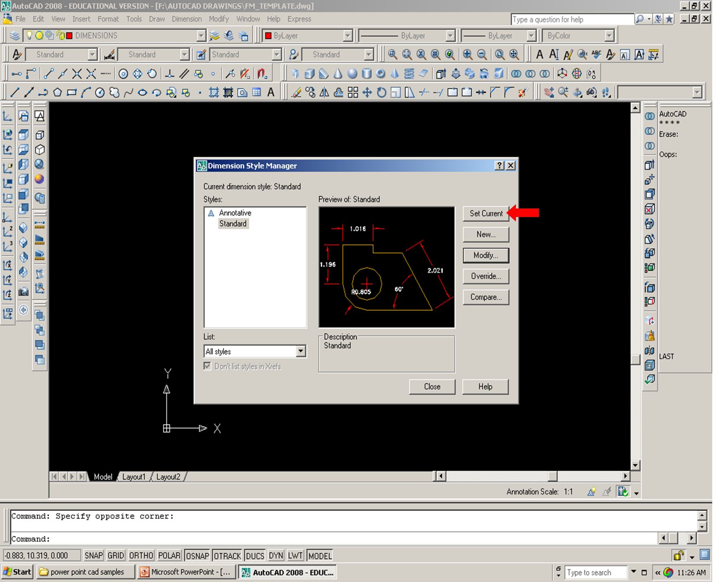The image size is (728, 582).
Task: Toggle OSNAP in status bar
Action: (198, 556)
